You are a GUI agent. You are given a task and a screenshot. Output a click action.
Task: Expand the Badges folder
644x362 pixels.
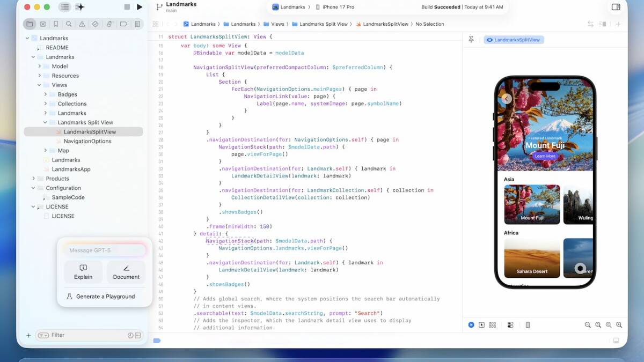tap(46, 94)
